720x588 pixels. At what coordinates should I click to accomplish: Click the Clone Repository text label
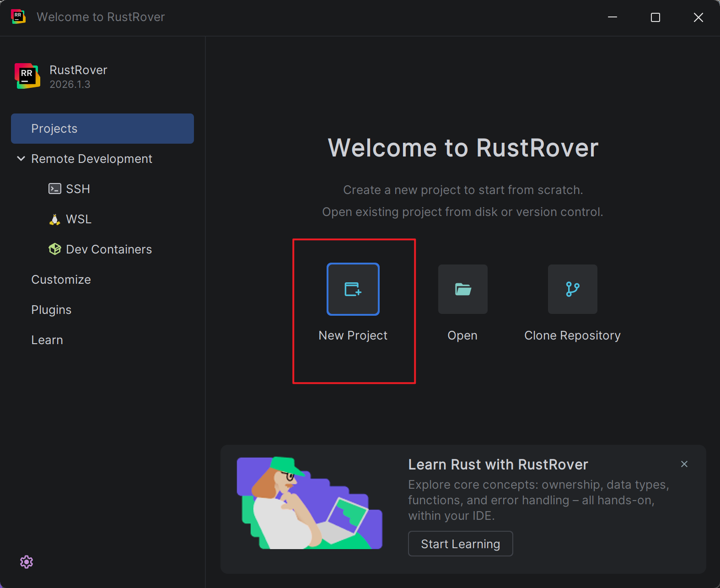(573, 335)
